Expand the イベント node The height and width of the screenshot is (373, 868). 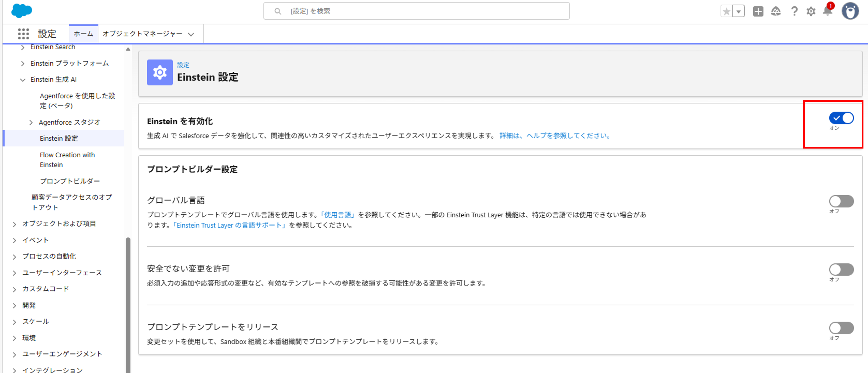click(x=14, y=241)
